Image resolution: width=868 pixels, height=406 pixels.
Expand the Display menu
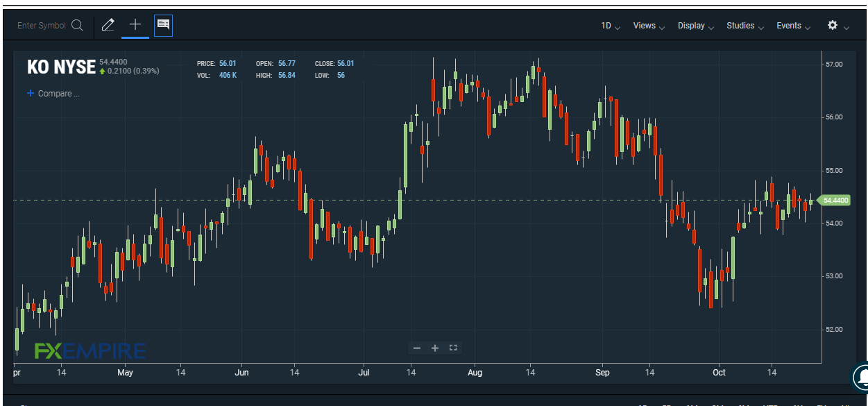[696, 26]
